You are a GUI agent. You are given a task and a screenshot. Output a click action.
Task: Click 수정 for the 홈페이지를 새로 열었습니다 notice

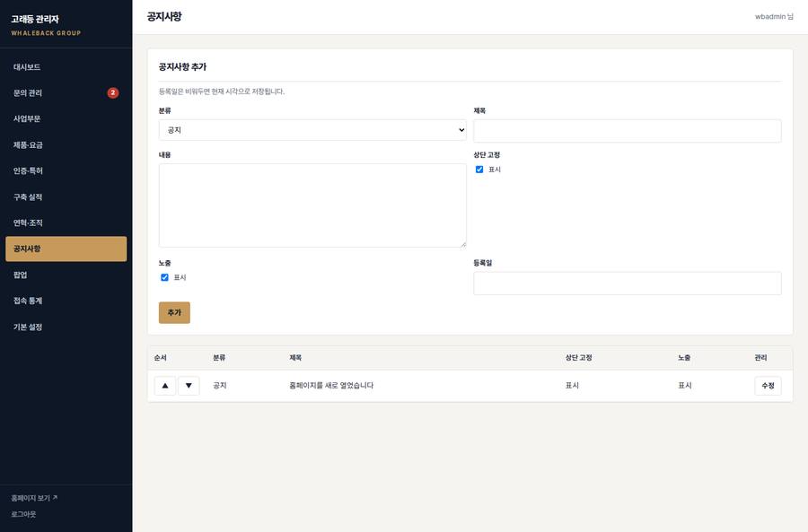768,386
